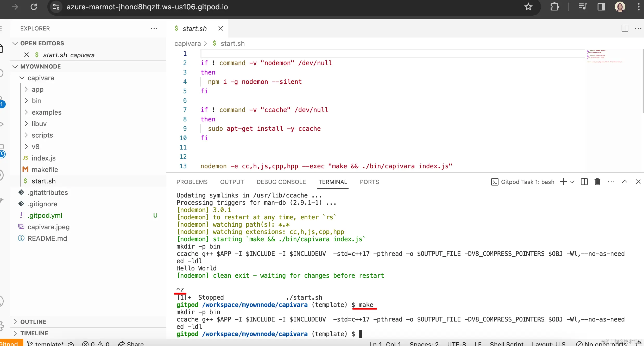Open the terminal profile dropdown
644x346 pixels.
pyautogui.click(x=572, y=182)
